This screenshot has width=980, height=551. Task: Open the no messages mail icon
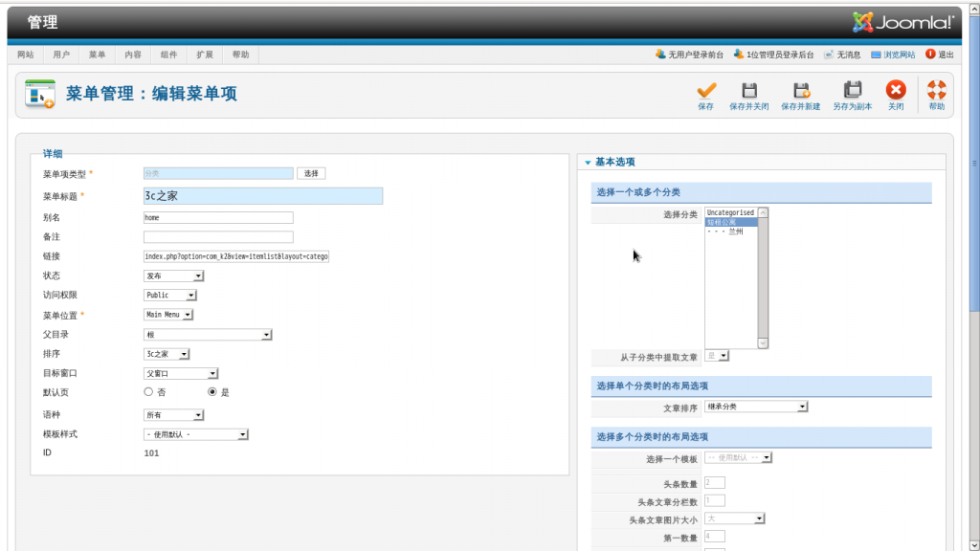pos(829,55)
